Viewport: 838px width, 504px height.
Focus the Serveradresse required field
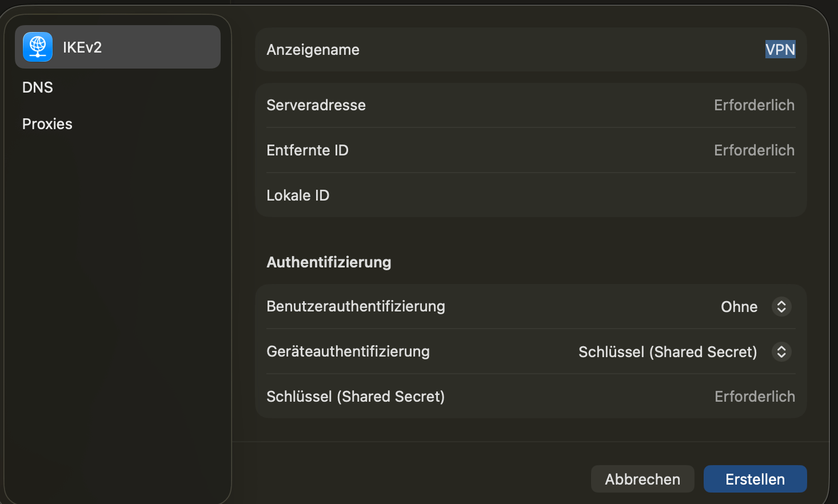[753, 105]
